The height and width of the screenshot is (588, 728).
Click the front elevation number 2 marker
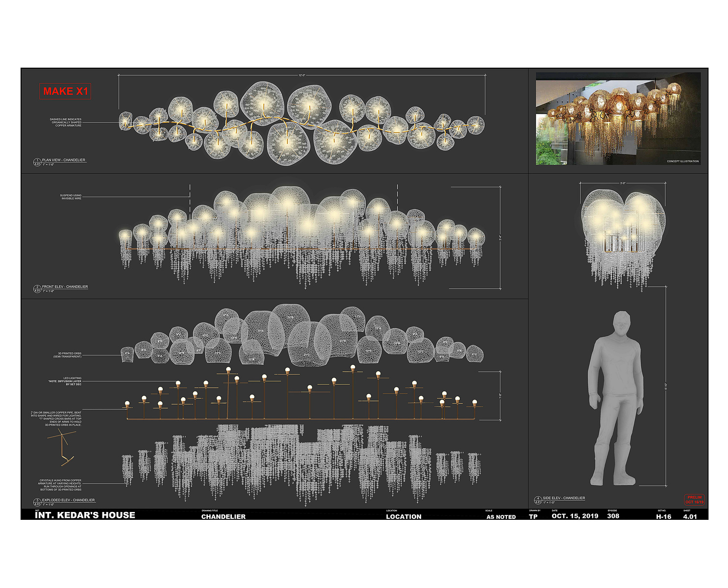tap(37, 288)
